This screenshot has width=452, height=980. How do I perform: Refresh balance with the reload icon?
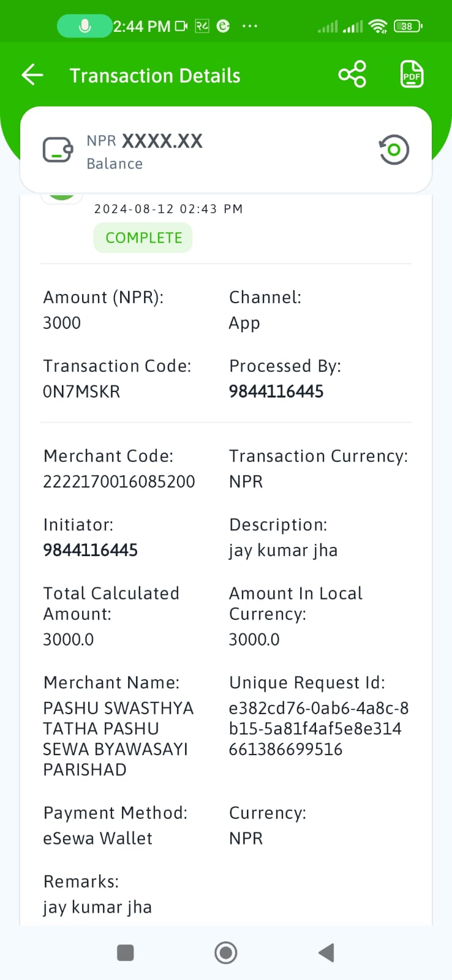point(394,149)
